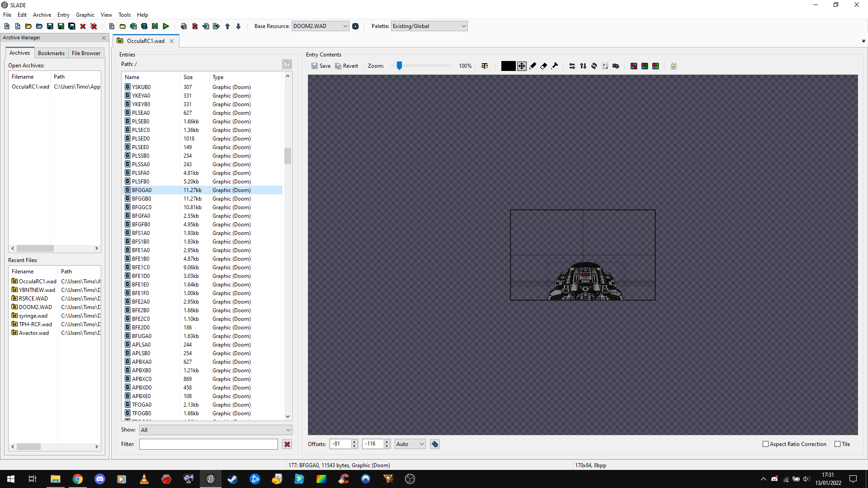Screen dimensions: 868x488
Task: Click the Save As green disk icon
Action: click(x=61, y=26)
